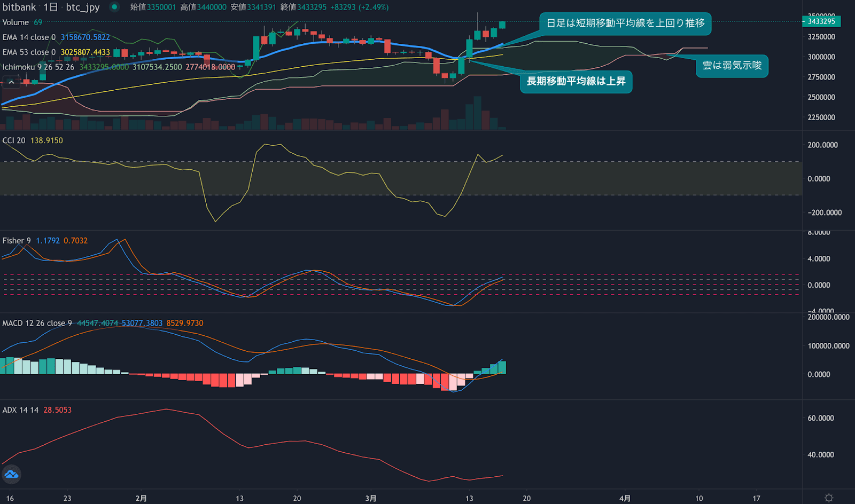855x504 pixels.
Task: Click the TradingView cloud logo watermark
Action: [x=11, y=474]
